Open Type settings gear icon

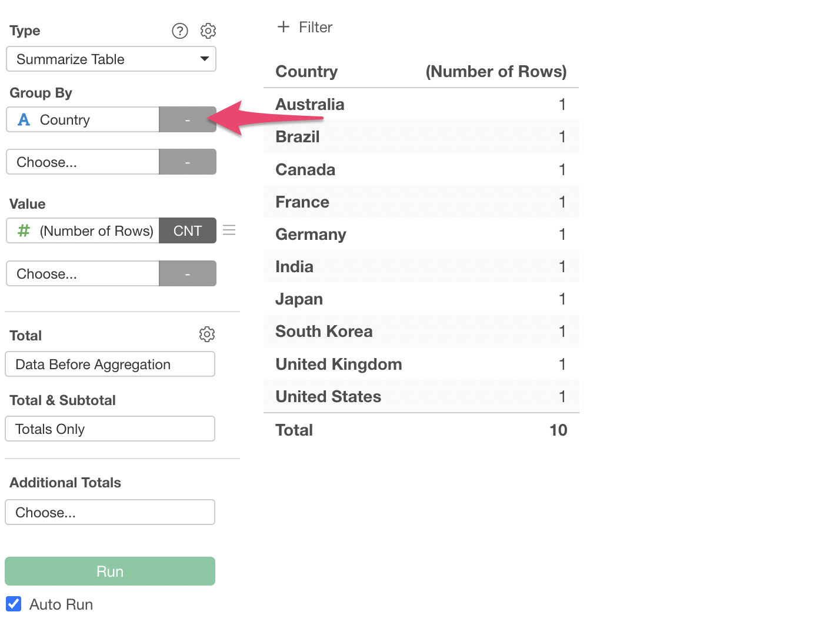pos(208,31)
